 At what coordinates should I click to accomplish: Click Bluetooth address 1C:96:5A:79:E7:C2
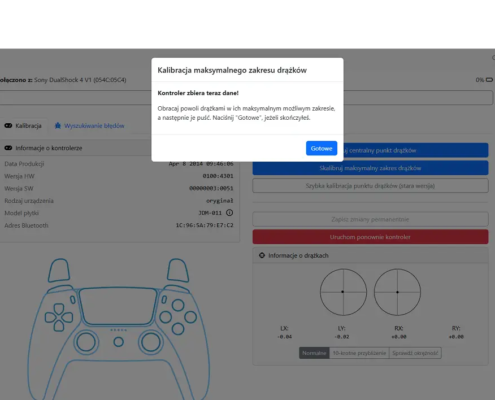click(x=204, y=225)
